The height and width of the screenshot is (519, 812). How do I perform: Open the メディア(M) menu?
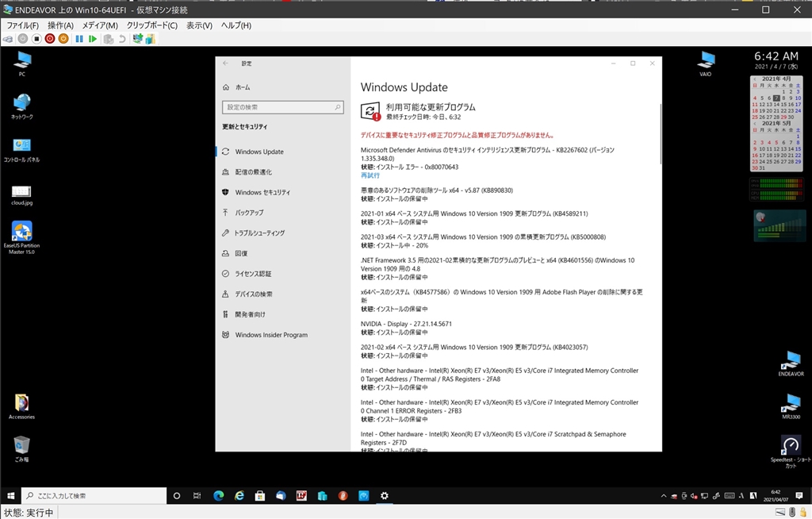tap(100, 25)
